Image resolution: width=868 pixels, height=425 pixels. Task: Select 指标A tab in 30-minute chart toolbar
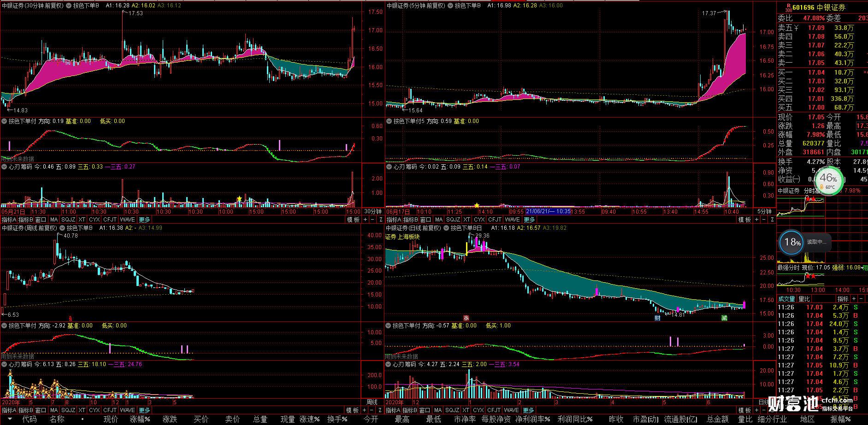point(9,220)
